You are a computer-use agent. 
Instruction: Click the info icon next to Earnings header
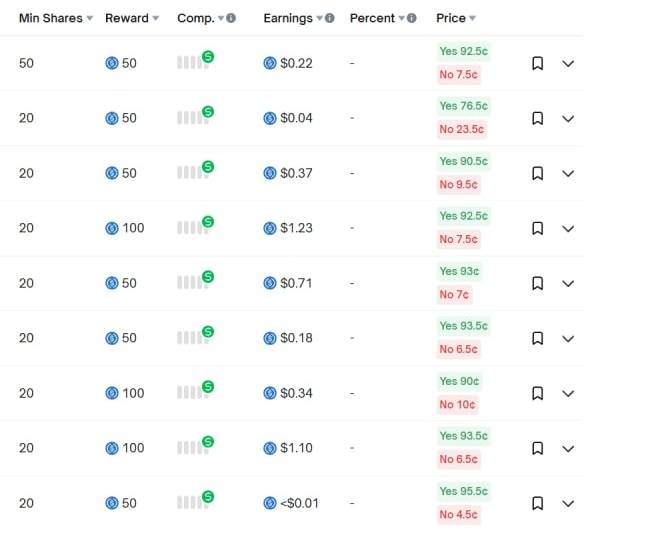click(x=329, y=18)
